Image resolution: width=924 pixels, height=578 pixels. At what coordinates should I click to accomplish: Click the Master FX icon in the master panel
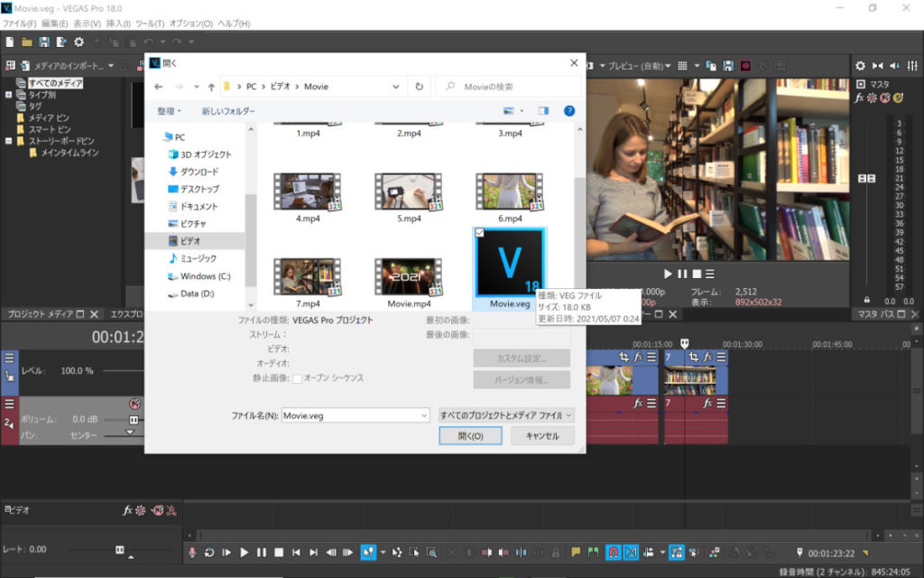click(x=860, y=98)
